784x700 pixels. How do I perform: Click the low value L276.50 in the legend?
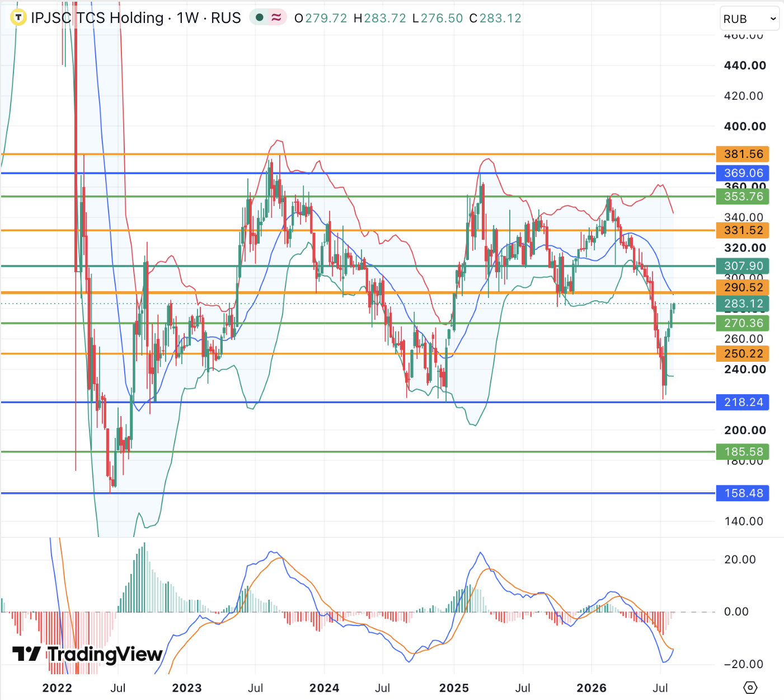pos(438,18)
